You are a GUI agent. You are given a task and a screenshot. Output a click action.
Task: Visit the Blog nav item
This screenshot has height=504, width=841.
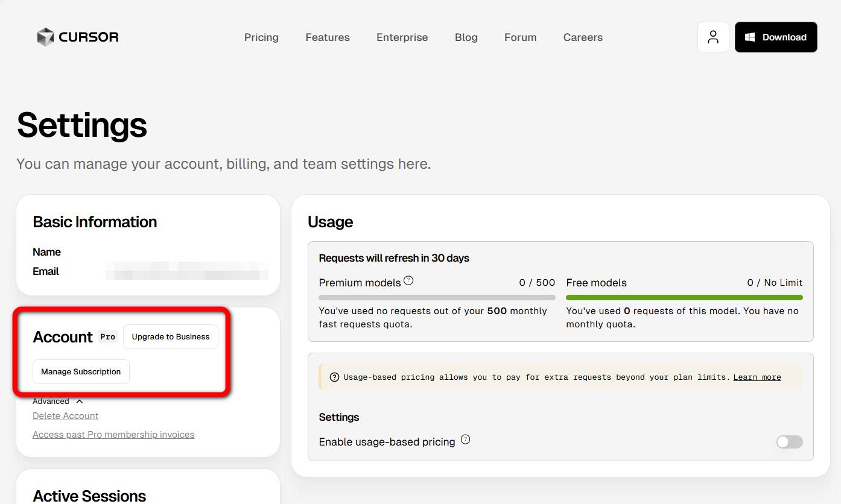coord(466,37)
